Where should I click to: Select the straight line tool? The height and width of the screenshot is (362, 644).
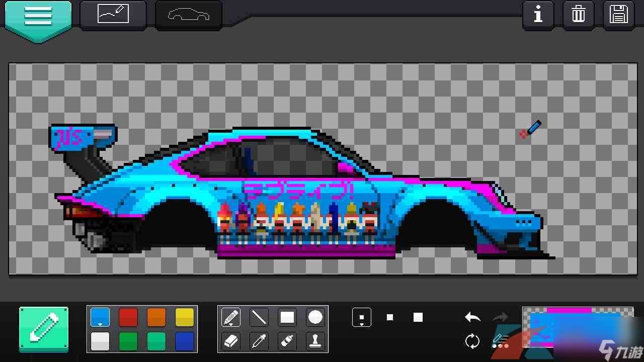259,318
